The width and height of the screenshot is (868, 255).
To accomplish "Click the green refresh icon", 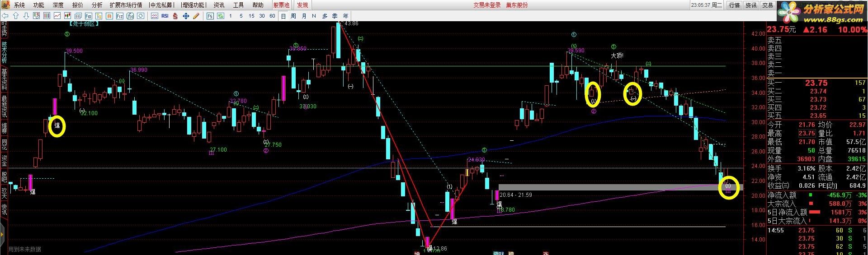I will coord(221,16).
